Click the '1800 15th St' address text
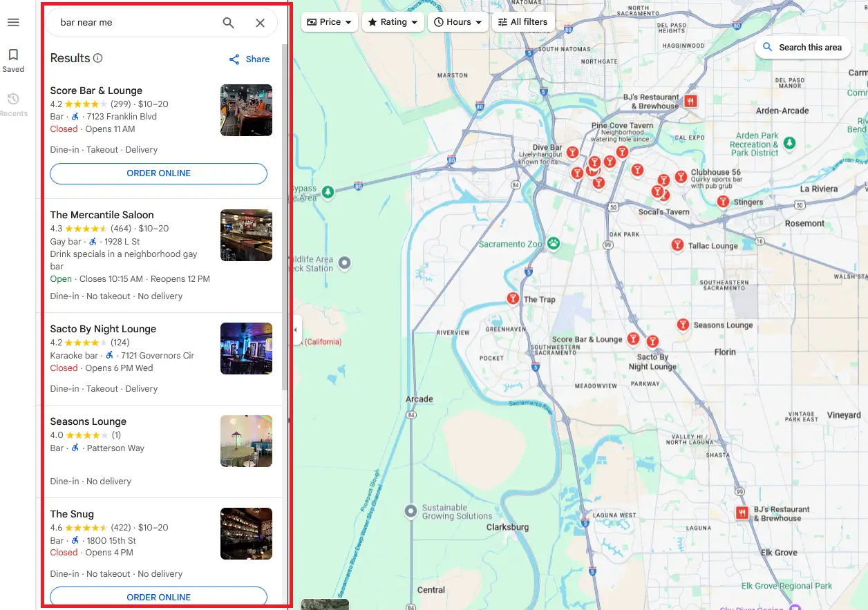This screenshot has width=868, height=610. pos(111,541)
